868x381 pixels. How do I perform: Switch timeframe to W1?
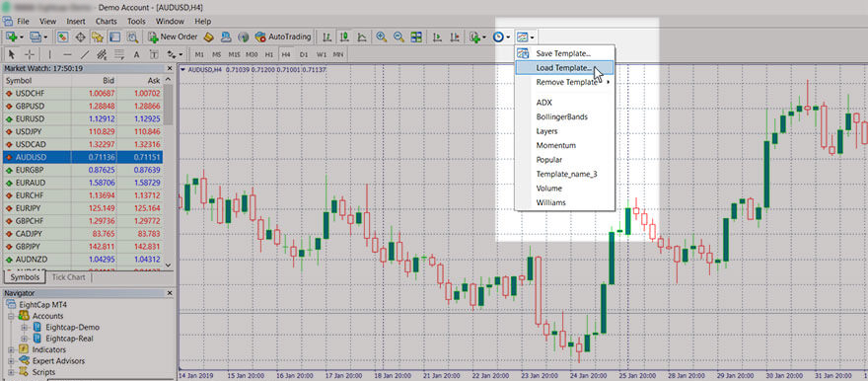pyautogui.click(x=322, y=54)
